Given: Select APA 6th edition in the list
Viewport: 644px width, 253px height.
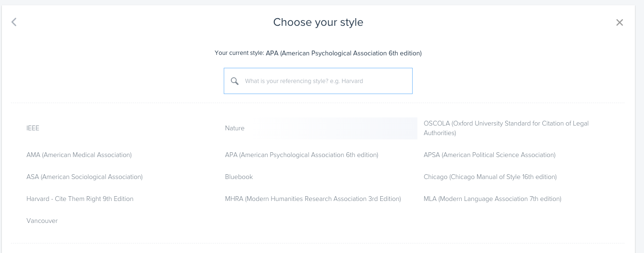Looking at the screenshot, I should pos(301,155).
